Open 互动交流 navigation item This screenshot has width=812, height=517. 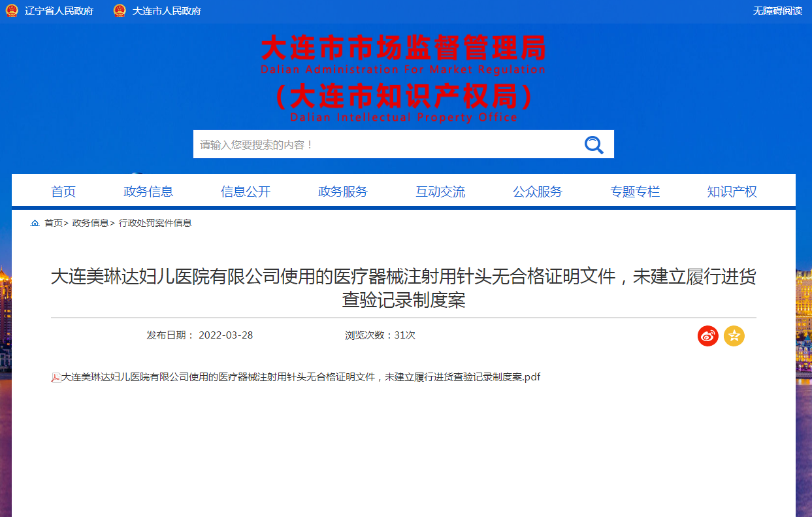pos(440,192)
